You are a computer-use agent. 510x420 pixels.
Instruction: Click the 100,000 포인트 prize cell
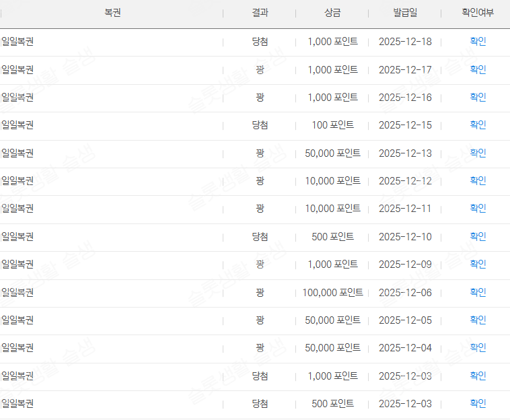[x=332, y=293]
